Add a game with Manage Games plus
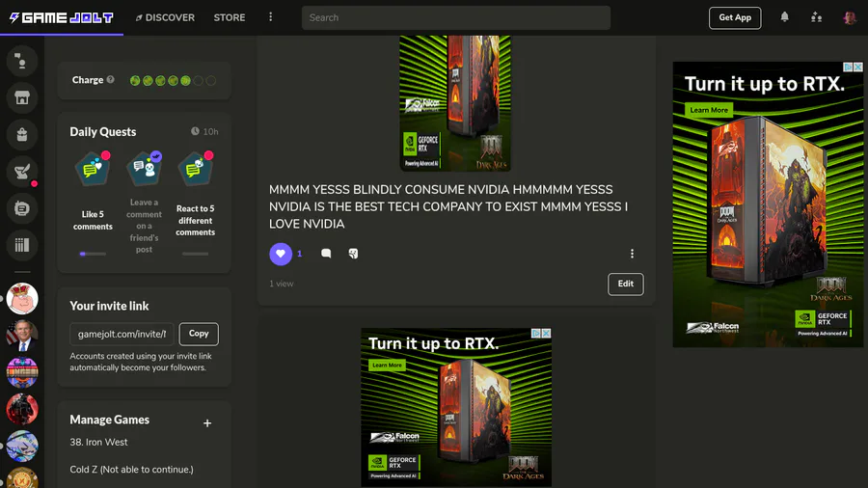This screenshot has width=868, height=488. pyautogui.click(x=207, y=423)
